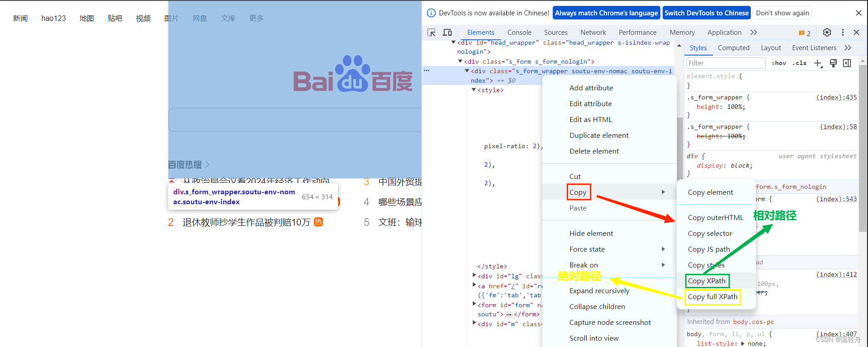Click the ellipsis beside the selected DOM node
The height and width of the screenshot is (347, 868).
coord(427,70)
